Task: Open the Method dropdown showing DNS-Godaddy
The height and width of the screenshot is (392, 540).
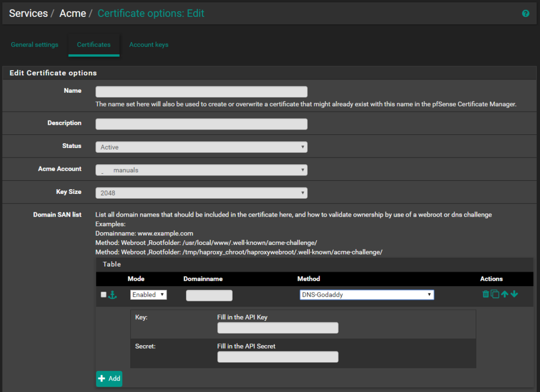Action: (x=367, y=295)
